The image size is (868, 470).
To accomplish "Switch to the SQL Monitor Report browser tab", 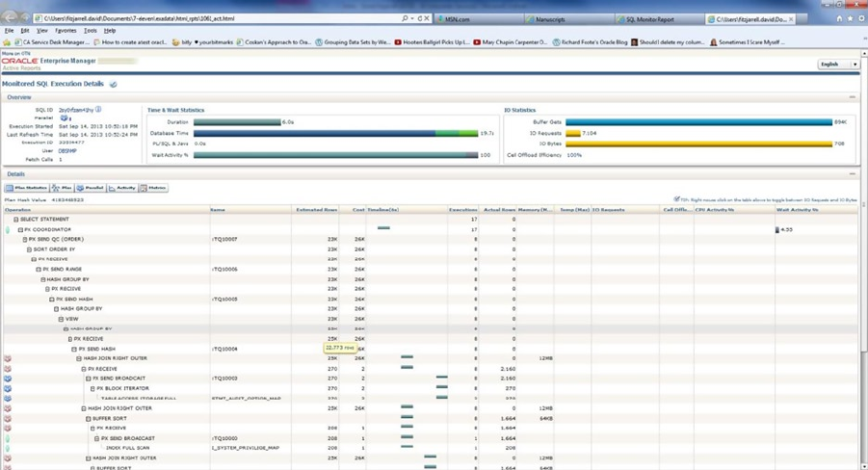I will 660,19.
